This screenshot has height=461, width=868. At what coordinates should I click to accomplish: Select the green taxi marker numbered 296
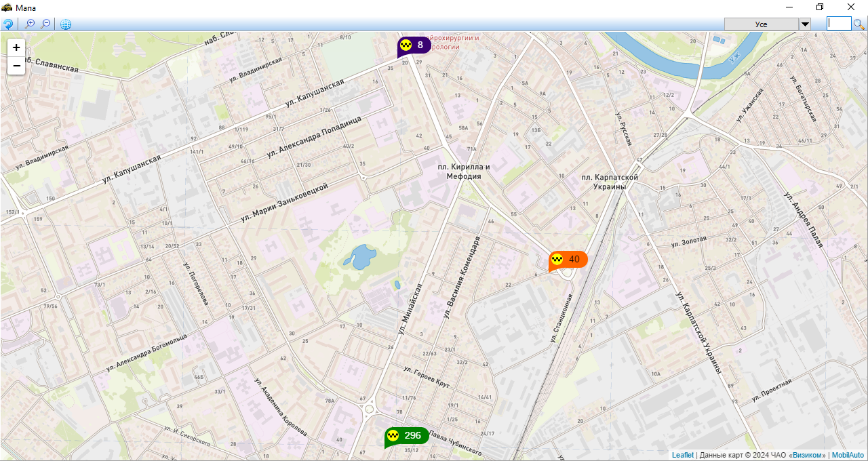point(406,435)
